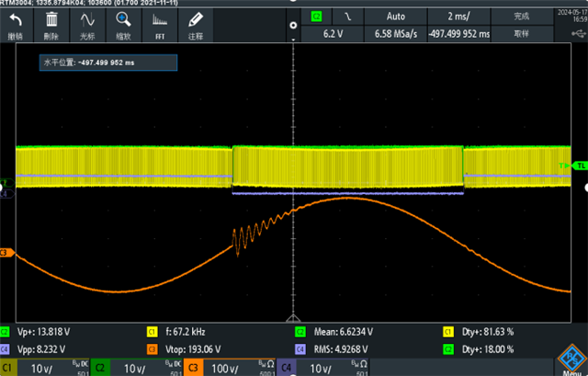This screenshot has height=376, width=588.
Task: Tap the trigger position triangle at bottom
Action: (293, 319)
